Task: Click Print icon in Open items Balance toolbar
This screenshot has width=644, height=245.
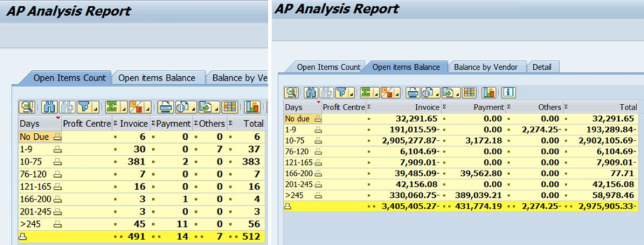Action: (413, 93)
